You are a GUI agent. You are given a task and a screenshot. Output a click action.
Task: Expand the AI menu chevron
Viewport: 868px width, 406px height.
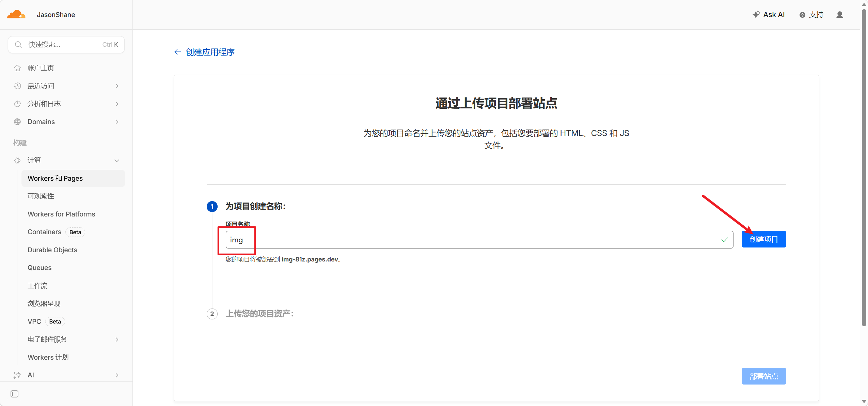[117, 375]
